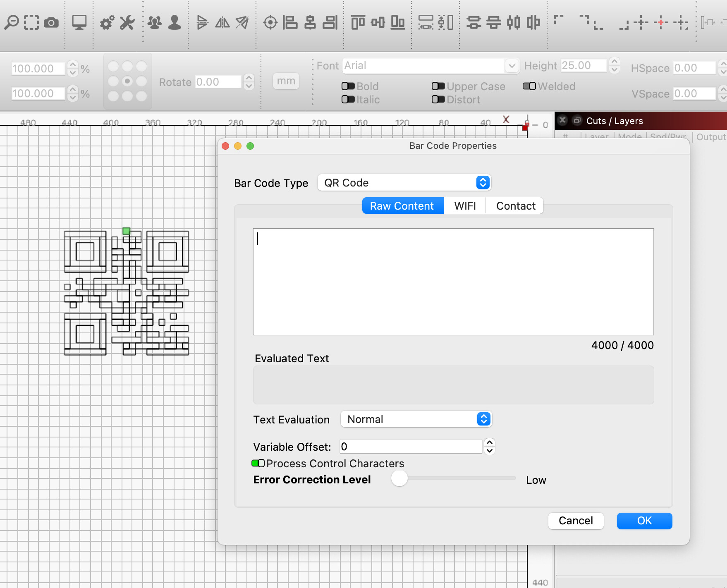The height and width of the screenshot is (588, 727).
Task: Click the Variable Offset input field
Action: tap(411, 447)
